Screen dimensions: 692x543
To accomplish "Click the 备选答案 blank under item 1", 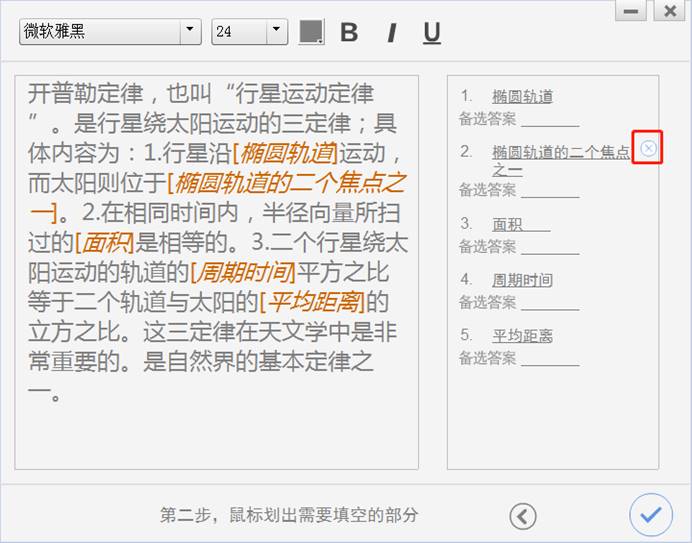I will pos(550,120).
